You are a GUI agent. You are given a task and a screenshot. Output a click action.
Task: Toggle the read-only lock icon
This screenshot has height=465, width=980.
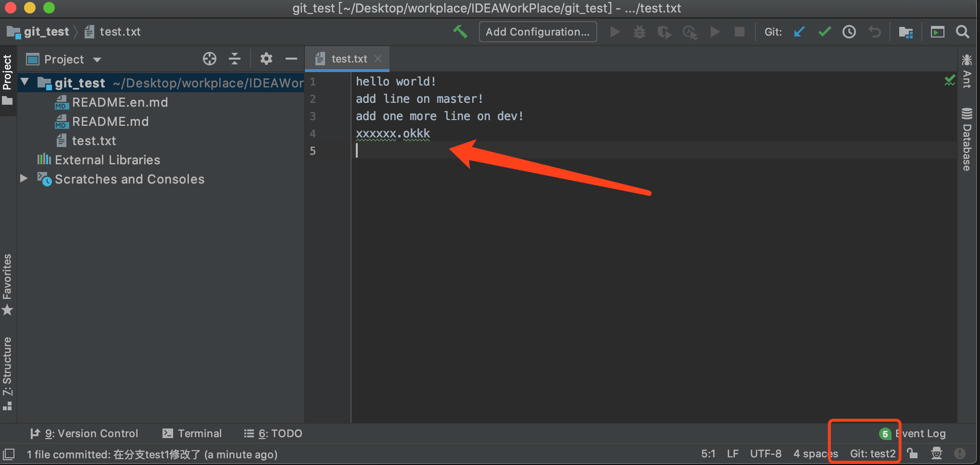click(x=912, y=453)
